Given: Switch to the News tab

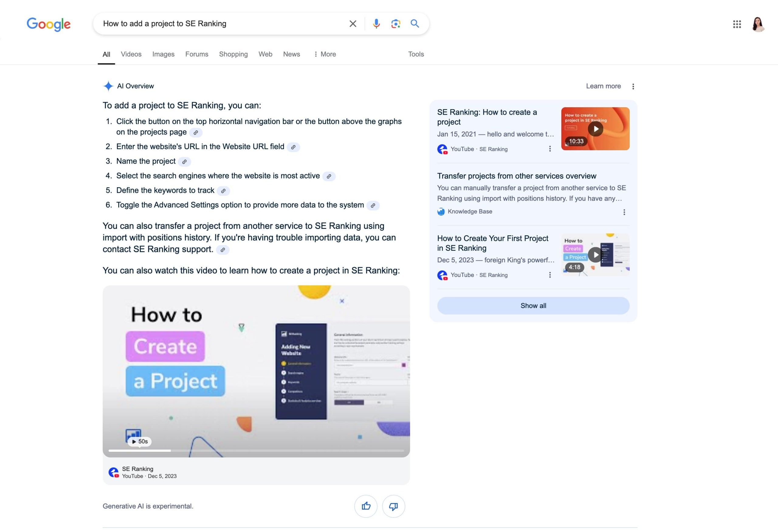Looking at the screenshot, I should click(x=291, y=54).
